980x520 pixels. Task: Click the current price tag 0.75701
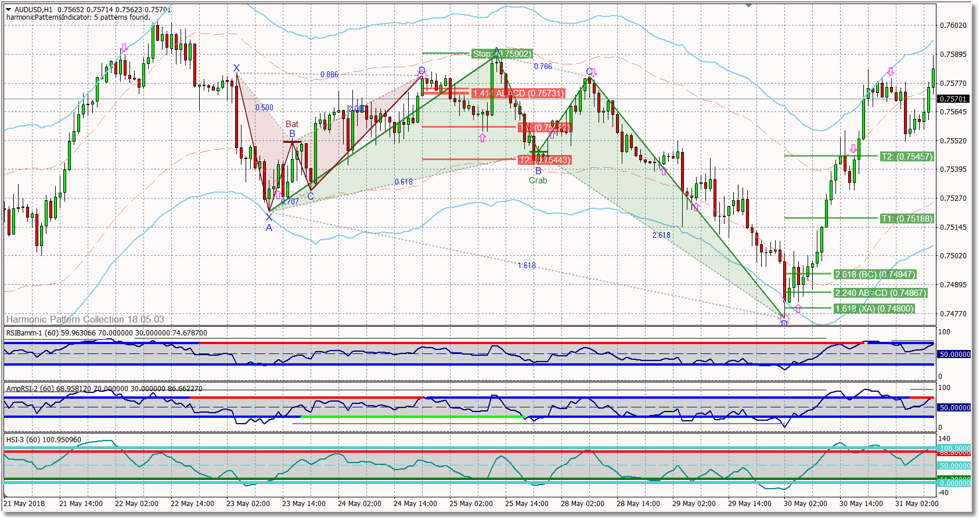(x=953, y=99)
